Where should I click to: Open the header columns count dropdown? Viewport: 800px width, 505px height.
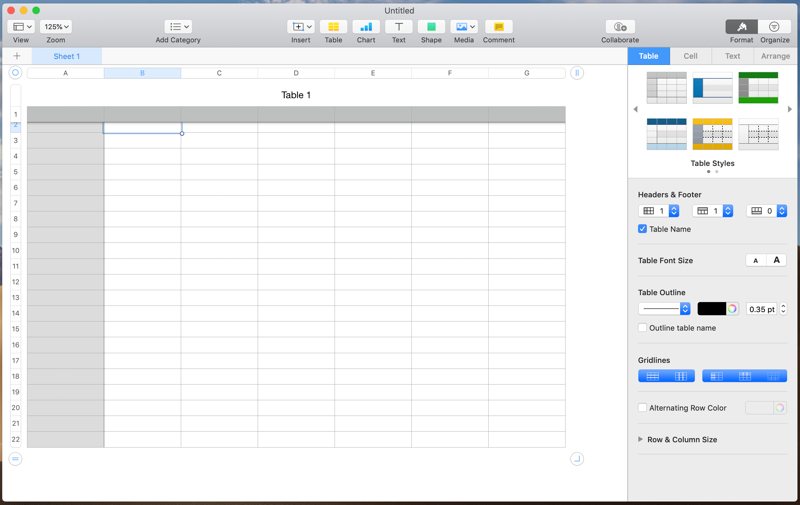[659, 211]
